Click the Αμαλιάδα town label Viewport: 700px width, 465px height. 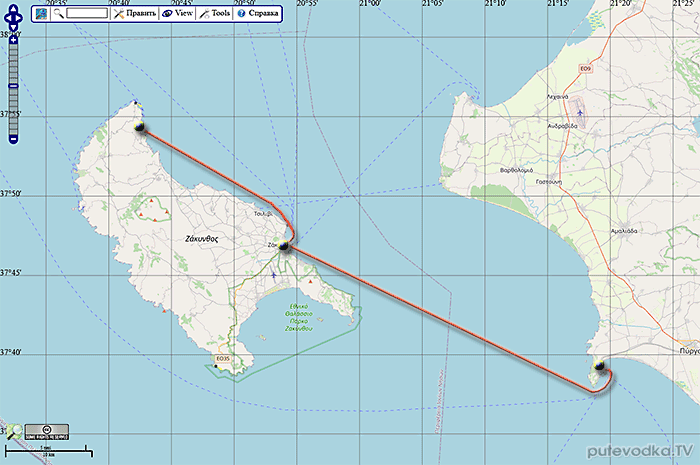tap(624, 231)
